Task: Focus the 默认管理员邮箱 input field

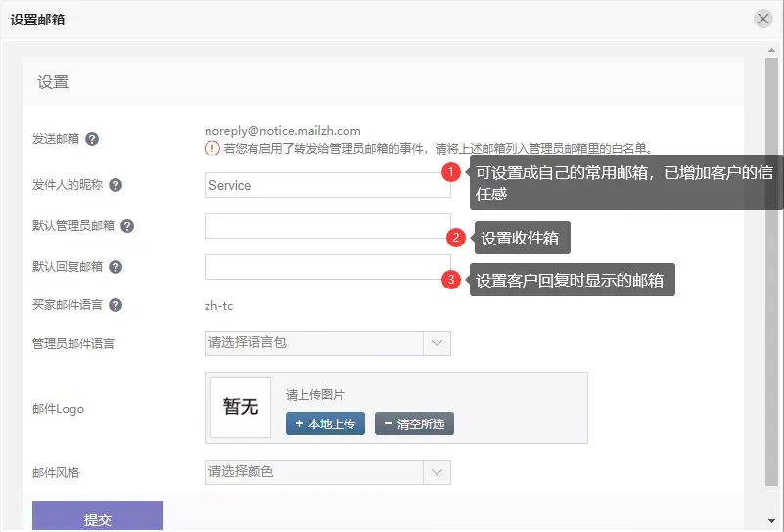Action: pyautogui.click(x=328, y=226)
